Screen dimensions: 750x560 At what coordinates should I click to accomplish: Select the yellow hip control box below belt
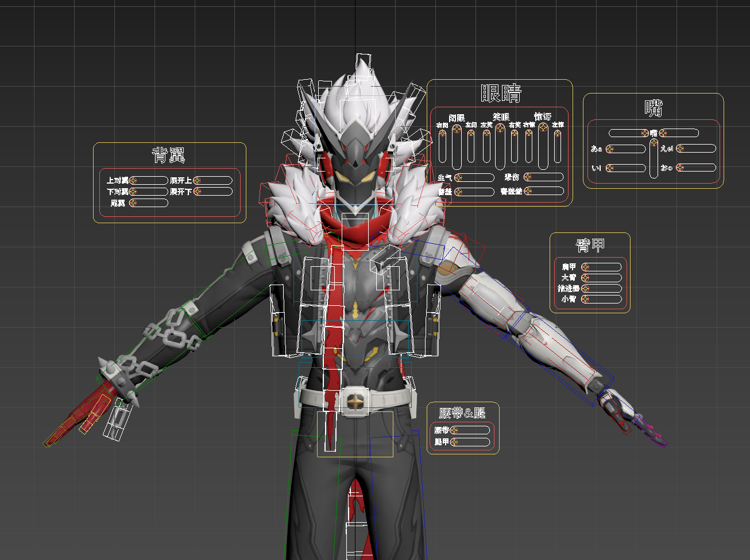point(355,434)
